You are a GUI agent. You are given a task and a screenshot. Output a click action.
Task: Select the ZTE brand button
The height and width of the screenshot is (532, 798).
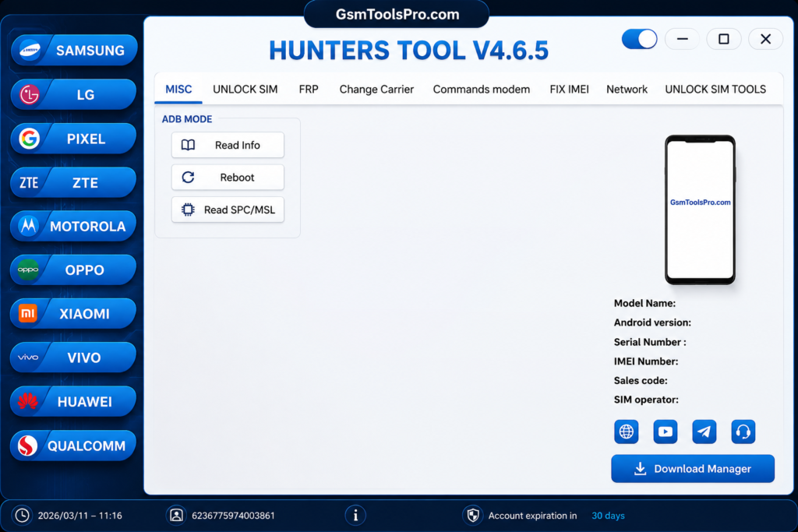point(74,182)
